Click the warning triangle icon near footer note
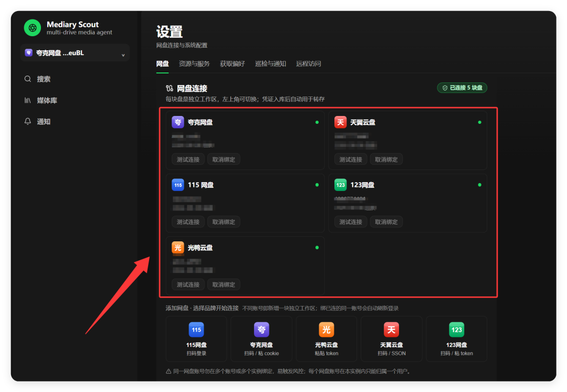Viewport: 567px width, 392px height. point(169,371)
